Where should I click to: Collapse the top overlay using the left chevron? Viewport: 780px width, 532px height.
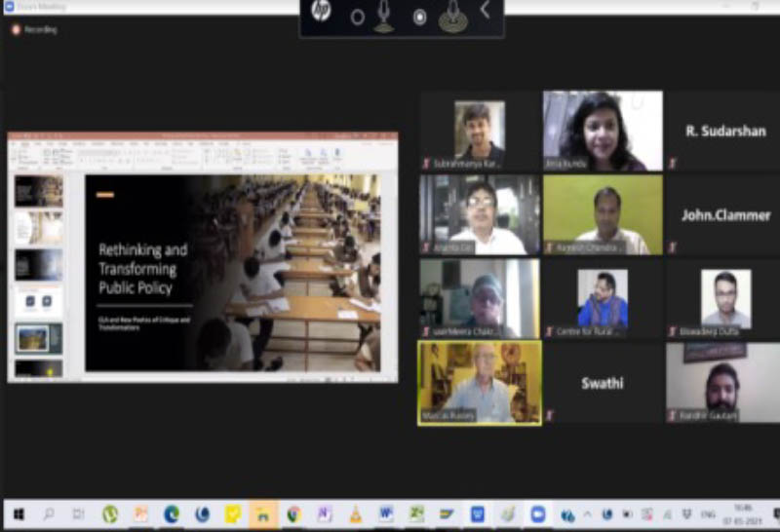coord(486,11)
